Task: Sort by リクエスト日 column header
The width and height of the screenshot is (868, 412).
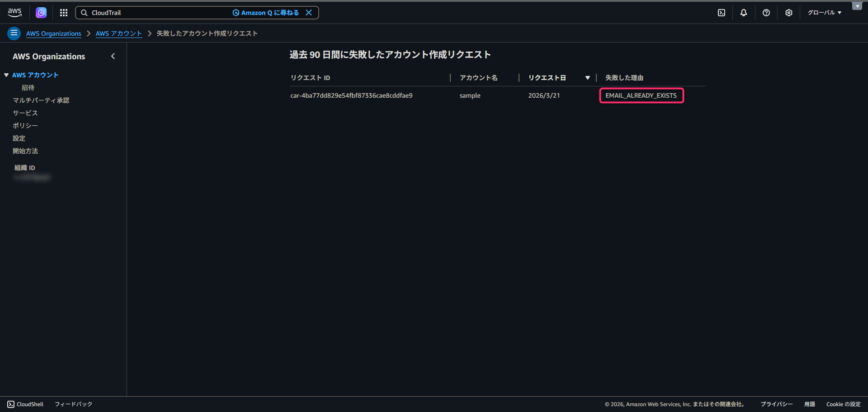Action: 547,78
